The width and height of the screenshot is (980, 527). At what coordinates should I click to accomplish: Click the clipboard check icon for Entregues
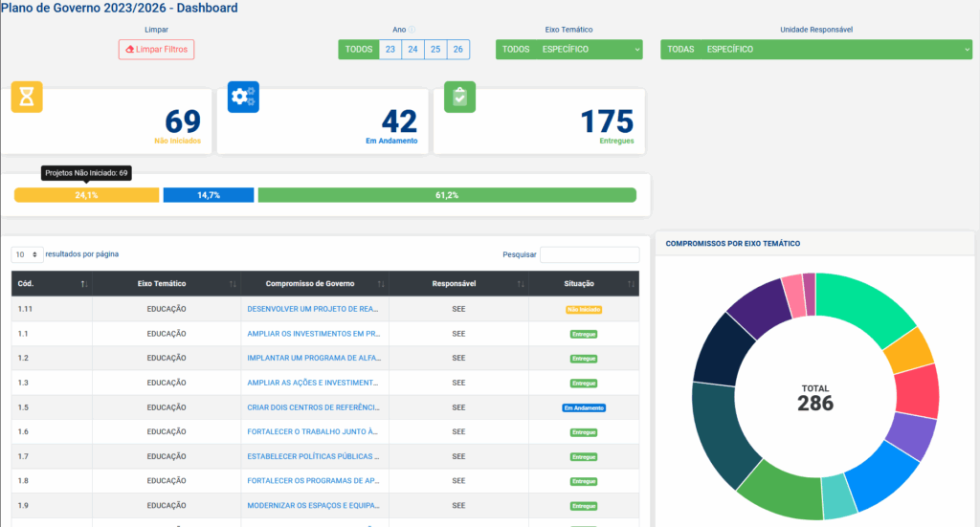(x=459, y=97)
